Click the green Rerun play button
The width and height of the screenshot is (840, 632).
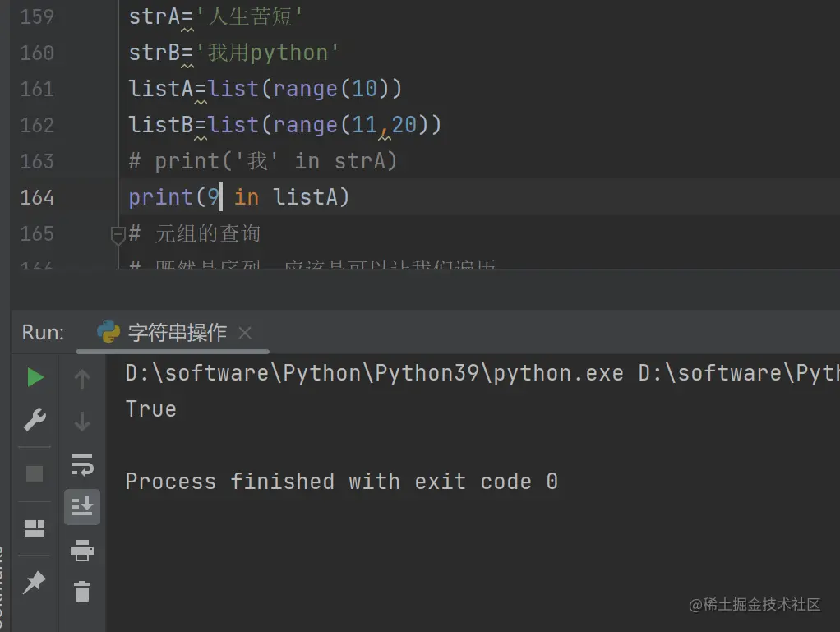coord(35,377)
